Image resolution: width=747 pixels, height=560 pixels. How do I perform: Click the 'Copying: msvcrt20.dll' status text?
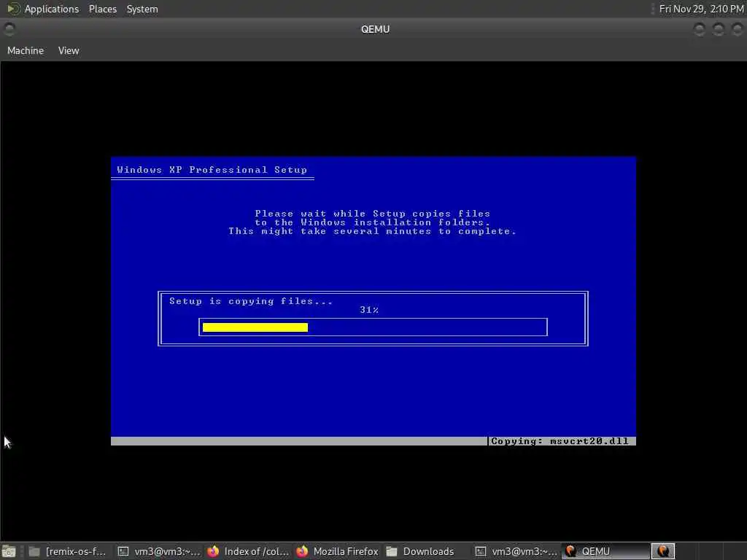pyautogui.click(x=560, y=441)
